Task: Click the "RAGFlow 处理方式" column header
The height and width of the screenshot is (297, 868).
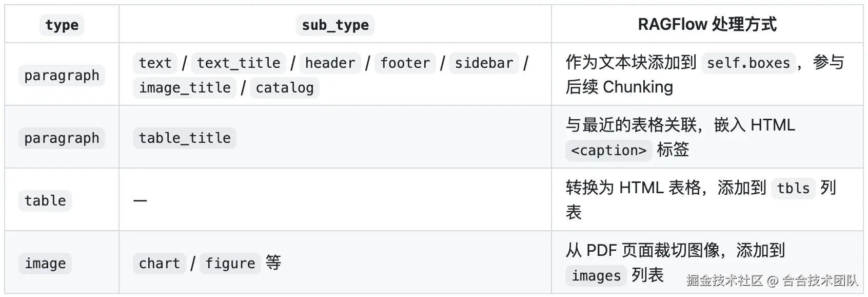Action: (x=707, y=25)
